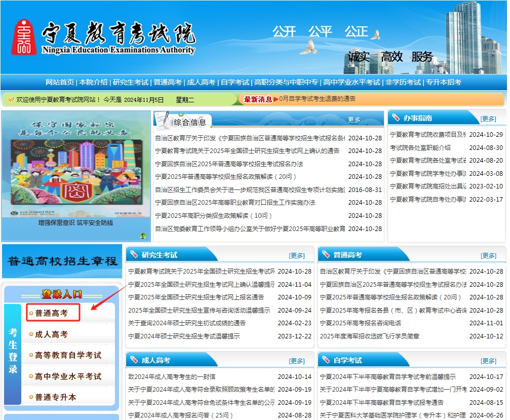
Task: Open 宁夏2025年高职分类招生政策解读（10问）
Action: click(213, 216)
